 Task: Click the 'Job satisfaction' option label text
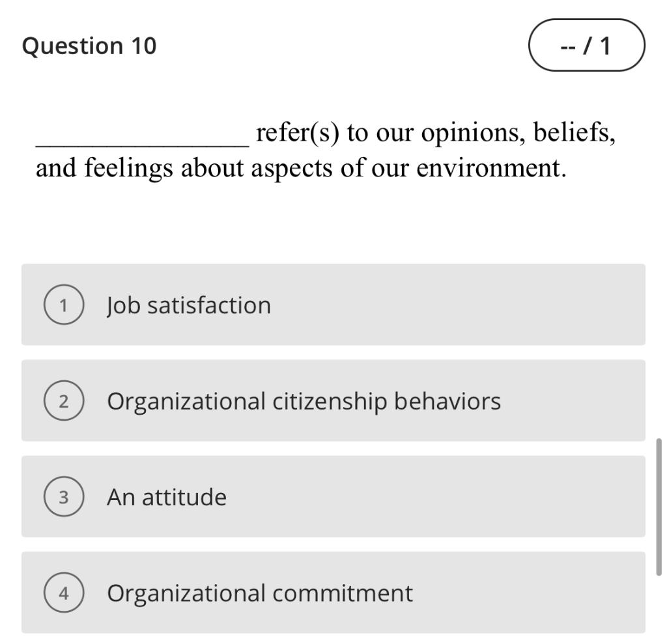click(x=189, y=304)
